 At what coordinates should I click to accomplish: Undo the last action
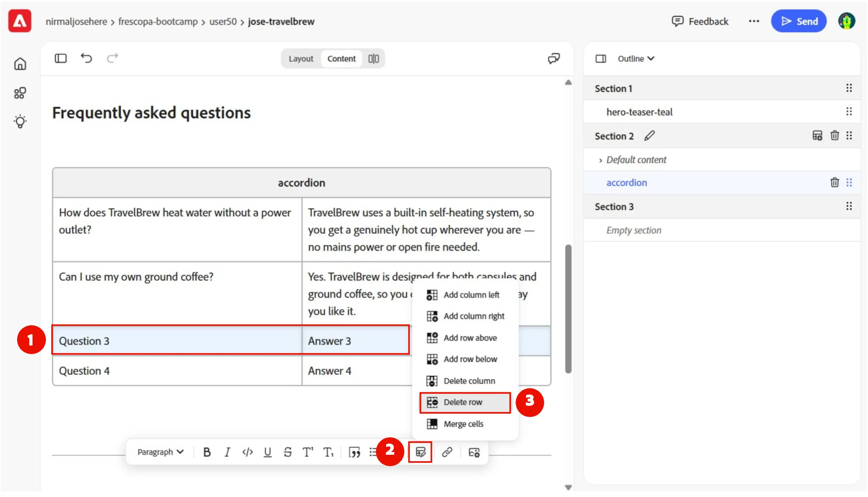[x=86, y=58]
